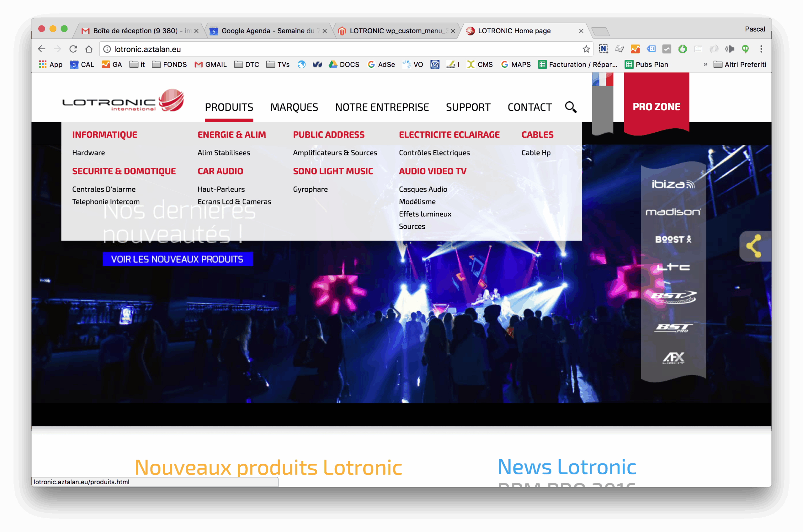The image size is (803, 532).
Task: Open the MARQUES menu item
Action: [294, 107]
